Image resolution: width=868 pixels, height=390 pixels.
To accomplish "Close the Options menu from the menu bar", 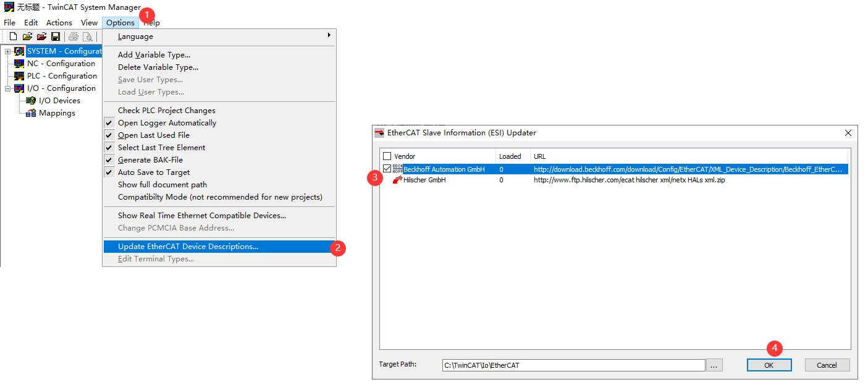I will pos(120,23).
